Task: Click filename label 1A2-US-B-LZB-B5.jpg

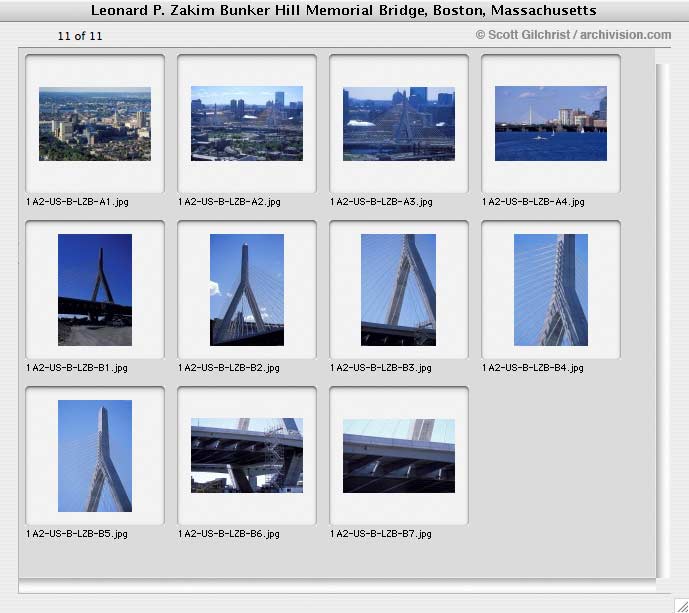Action: click(x=77, y=534)
